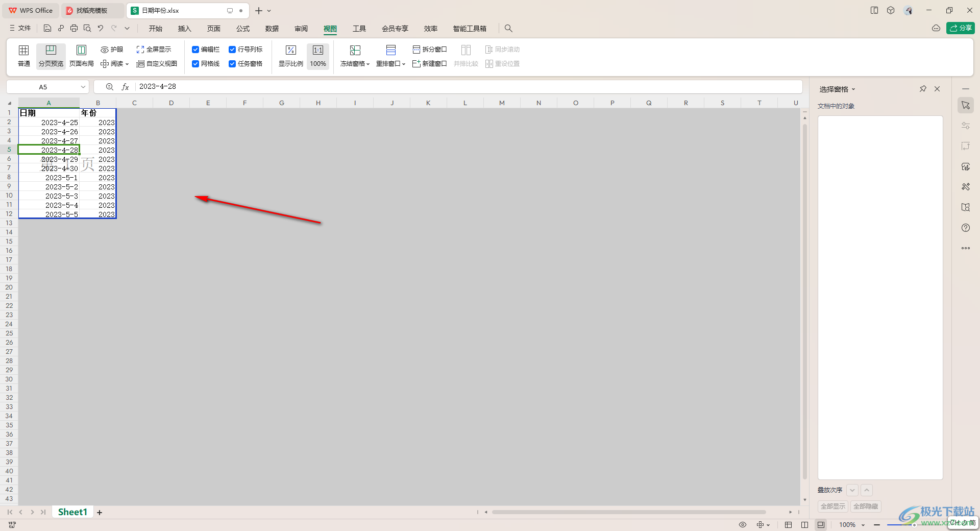Click the 显示比例 zoom ratio icon
980x531 pixels.
(x=290, y=50)
